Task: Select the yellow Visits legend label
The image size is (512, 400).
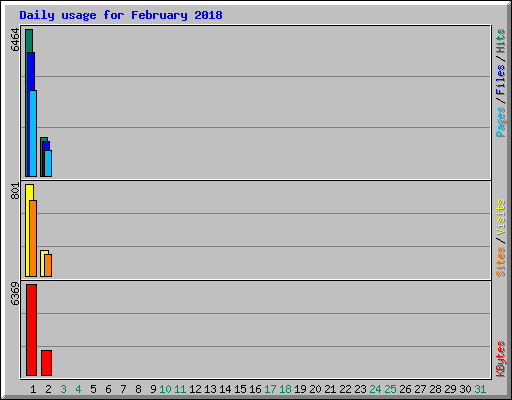Action: [x=501, y=217]
